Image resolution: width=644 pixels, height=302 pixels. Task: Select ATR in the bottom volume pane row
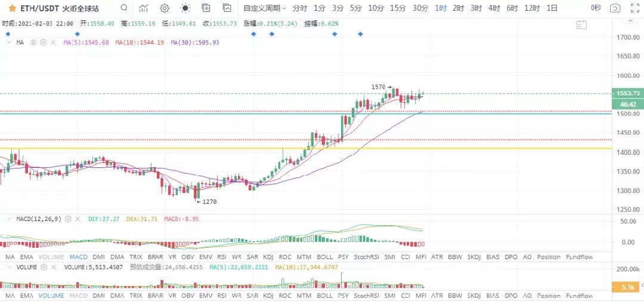point(437,295)
